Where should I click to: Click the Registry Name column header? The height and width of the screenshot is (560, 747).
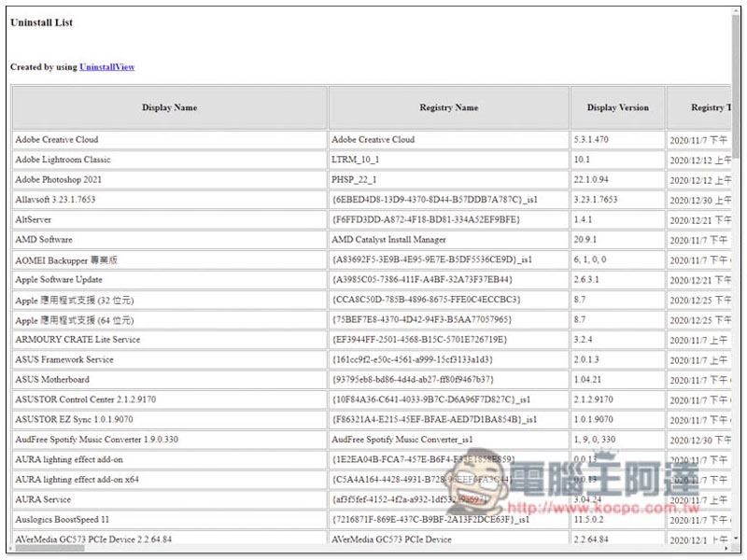click(x=449, y=107)
